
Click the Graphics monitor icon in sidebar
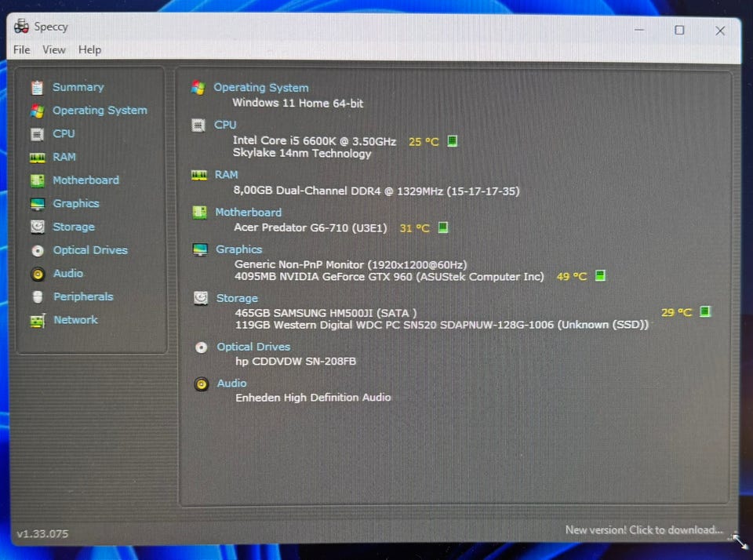(x=37, y=204)
